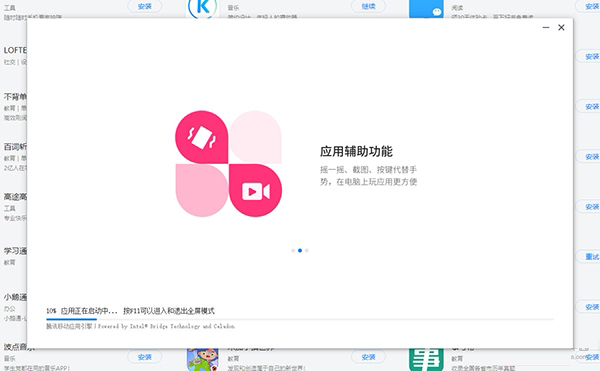Click the 应用正在启动中 status text
Screen dimensions: 600x371
tap(89, 311)
